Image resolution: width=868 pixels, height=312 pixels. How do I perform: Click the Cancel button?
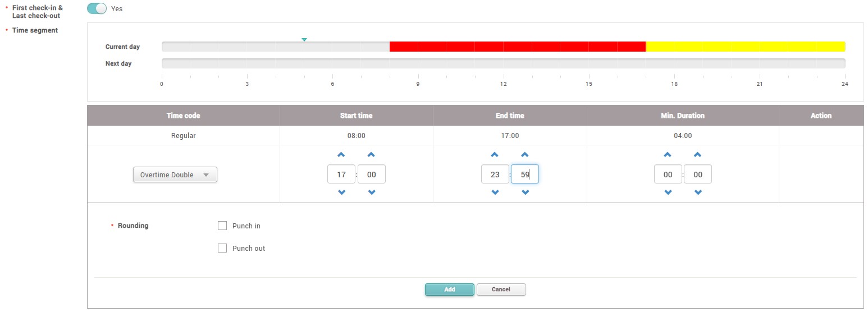pos(501,290)
